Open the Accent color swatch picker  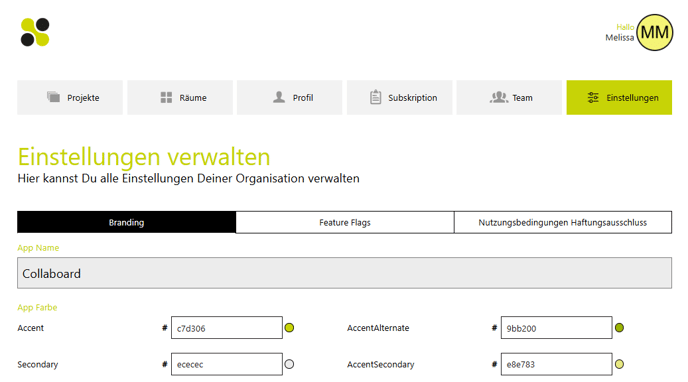pyautogui.click(x=290, y=328)
